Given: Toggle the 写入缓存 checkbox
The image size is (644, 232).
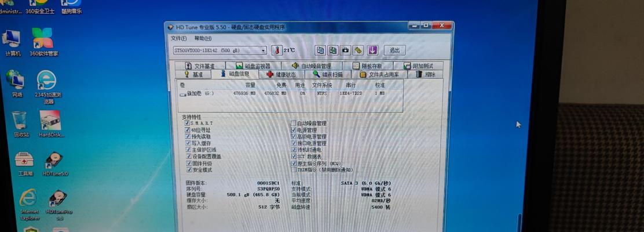Looking at the screenshot, I should tap(188, 143).
